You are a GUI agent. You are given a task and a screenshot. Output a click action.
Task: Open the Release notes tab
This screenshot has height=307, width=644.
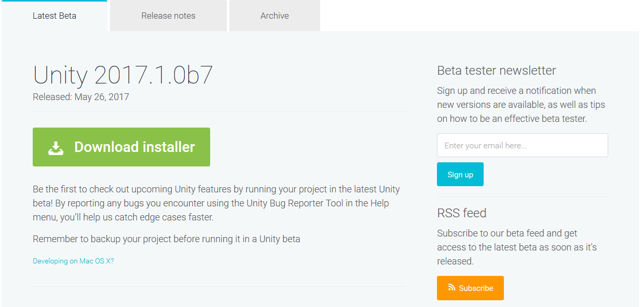coord(168,16)
